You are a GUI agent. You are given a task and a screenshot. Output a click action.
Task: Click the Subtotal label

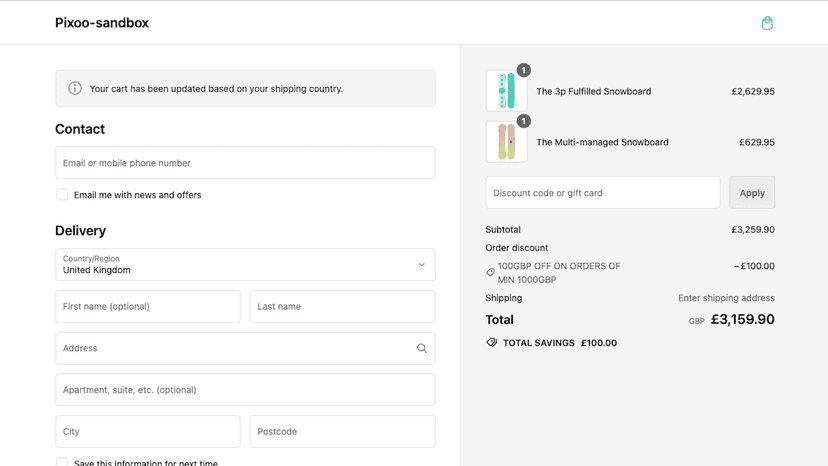pos(503,230)
